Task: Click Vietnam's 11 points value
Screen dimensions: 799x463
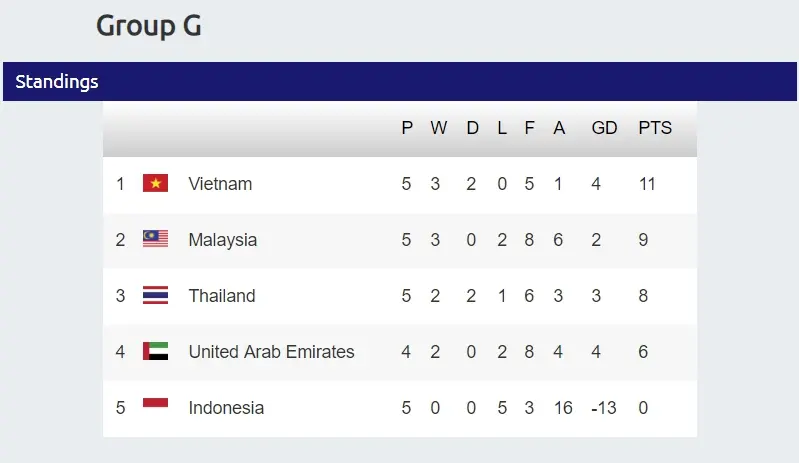Action: click(x=647, y=184)
